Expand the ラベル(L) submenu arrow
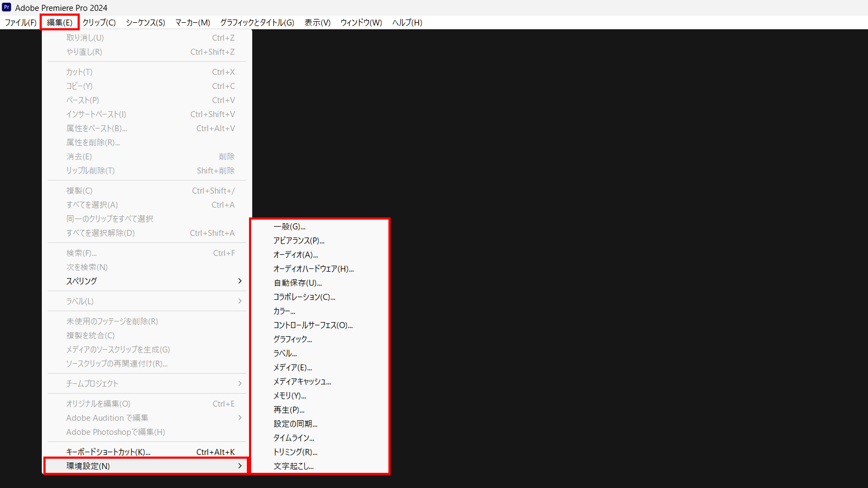Screen dimensions: 868x488 [x=240, y=301]
